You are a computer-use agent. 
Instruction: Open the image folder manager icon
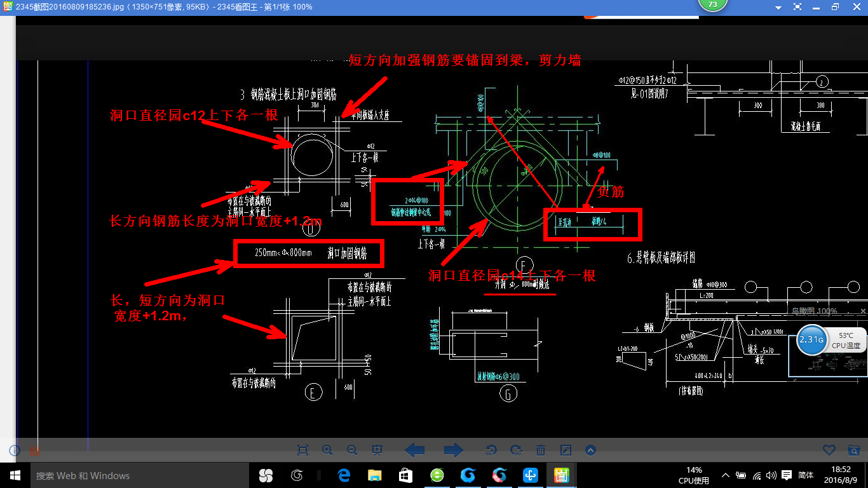coord(854,450)
